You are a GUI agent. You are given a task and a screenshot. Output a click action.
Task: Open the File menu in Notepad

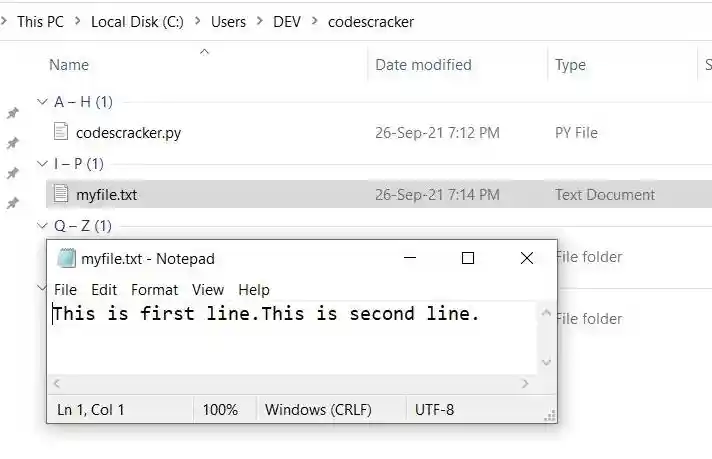pyautogui.click(x=65, y=290)
